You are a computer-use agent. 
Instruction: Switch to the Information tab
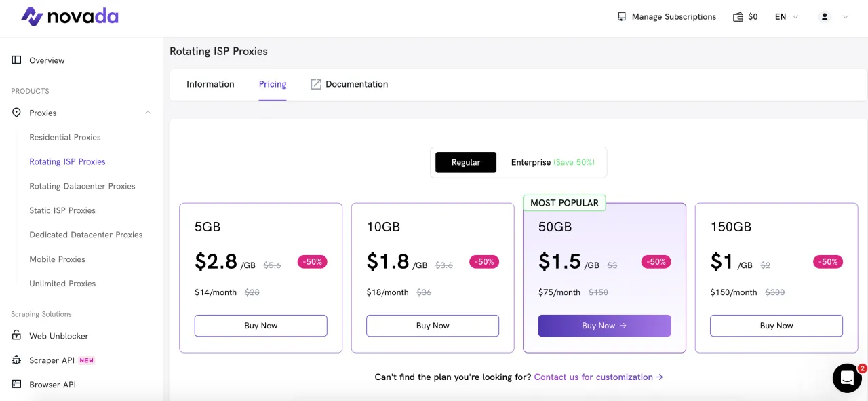click(210, 84)
